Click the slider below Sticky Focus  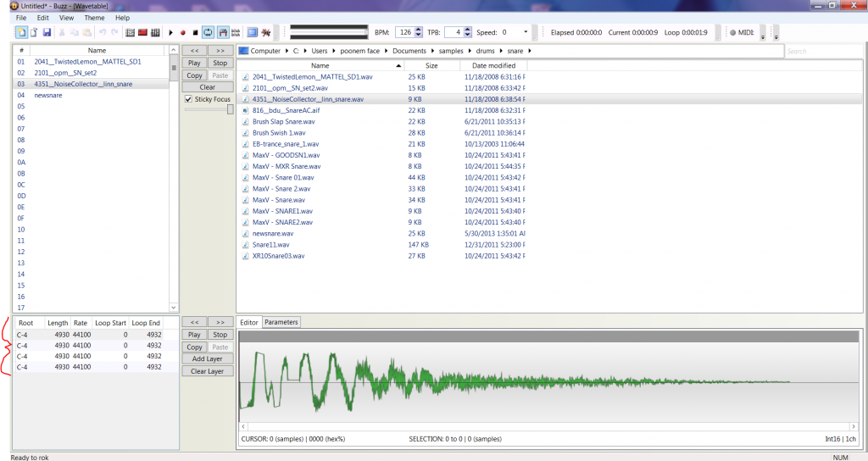tap(209, 109)
